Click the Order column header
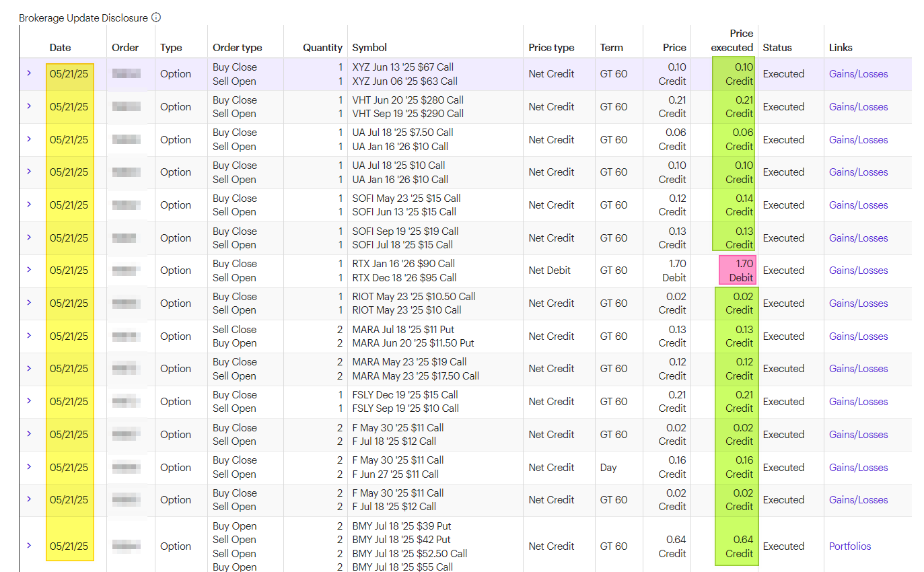The height and width of the screenshot is (572, 924). (x=125, y=48)
